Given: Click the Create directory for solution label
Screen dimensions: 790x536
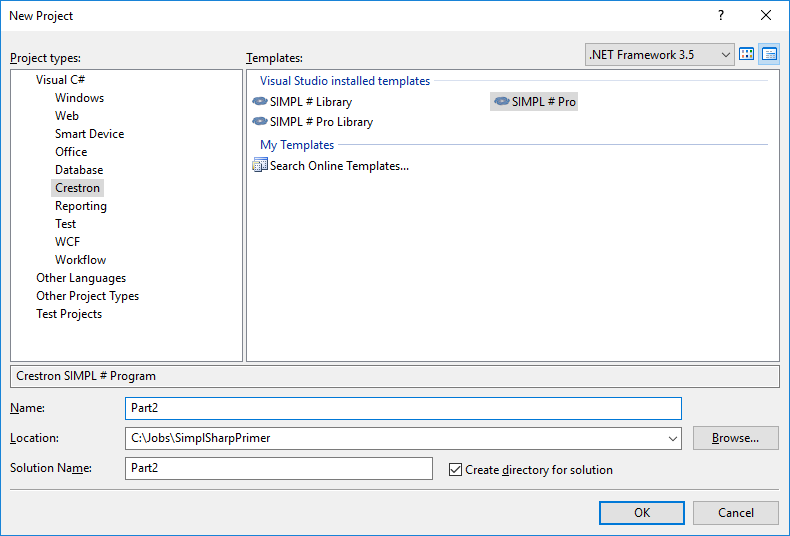Looking at the screenshot, I should point(539,470).
